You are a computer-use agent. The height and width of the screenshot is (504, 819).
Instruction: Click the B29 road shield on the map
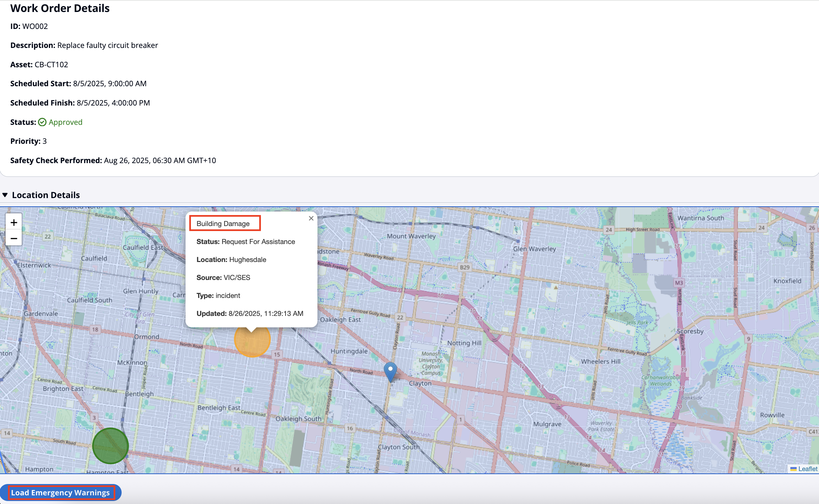[464, 267]
